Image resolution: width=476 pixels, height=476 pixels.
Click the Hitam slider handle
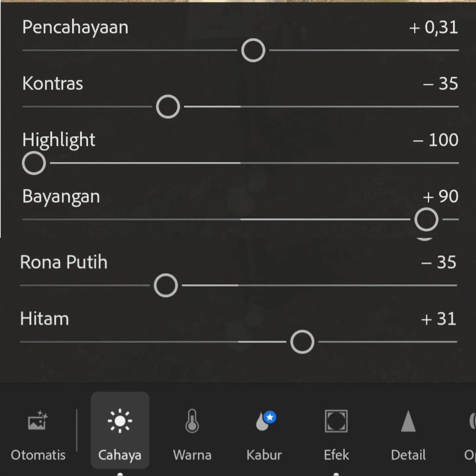[x=302, y=342]
